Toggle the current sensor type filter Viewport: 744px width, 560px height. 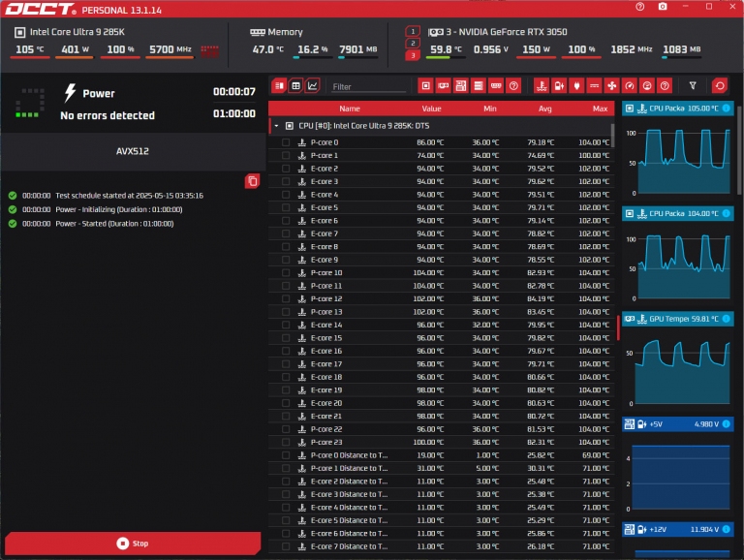click(594, 86)
